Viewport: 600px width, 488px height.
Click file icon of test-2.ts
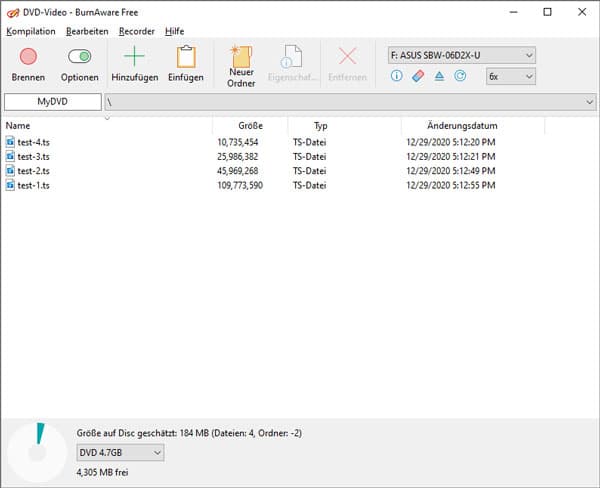click(x=10, y=171)
